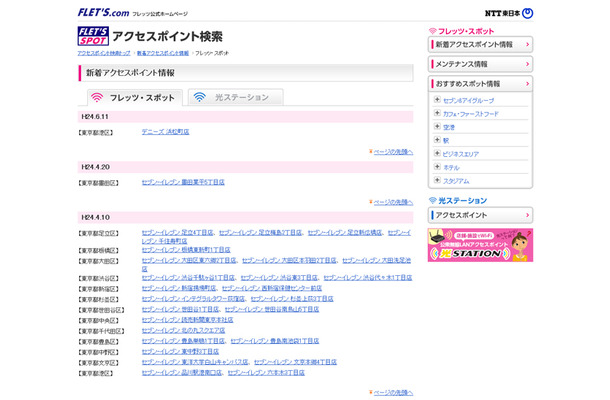Open セブン-イレブン 渋谷代々木1丁目店 link

tap(368, 277)
